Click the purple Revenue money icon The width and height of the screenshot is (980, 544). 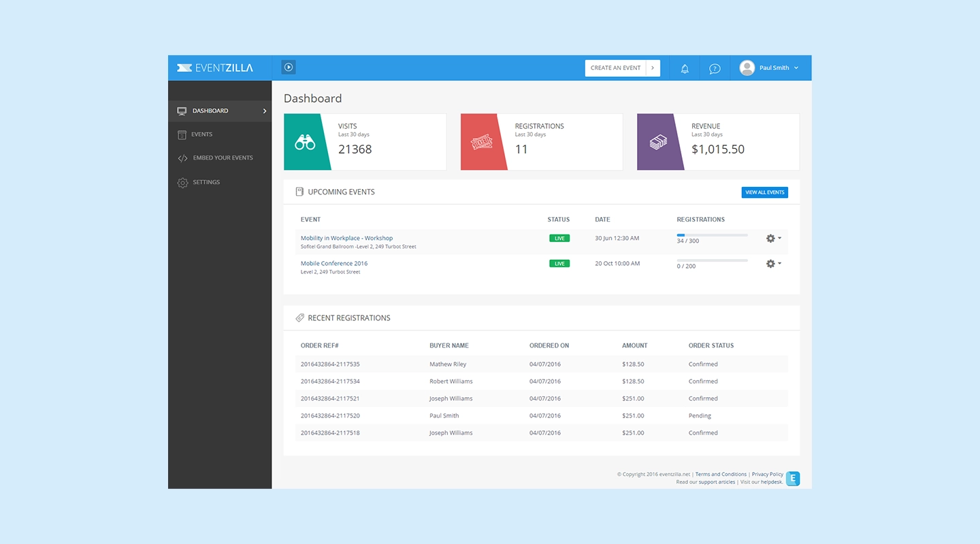[658, 141]
